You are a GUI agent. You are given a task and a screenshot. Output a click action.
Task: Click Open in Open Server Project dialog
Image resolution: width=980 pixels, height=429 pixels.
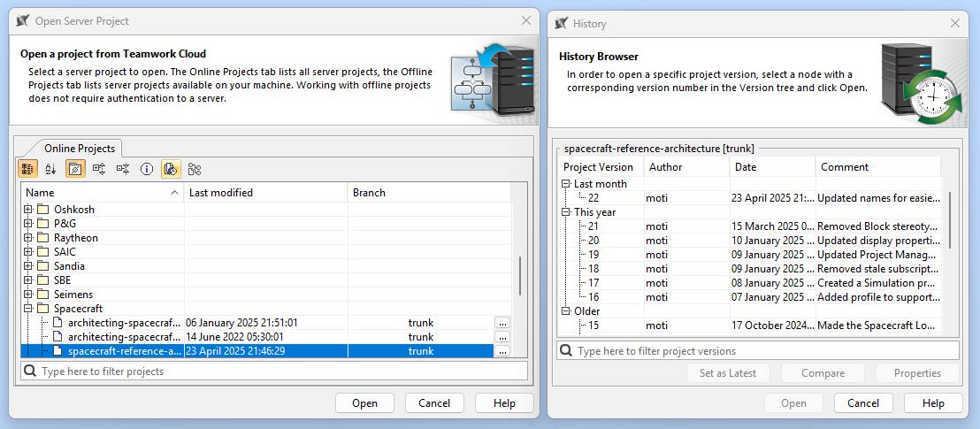coord(364,403)
